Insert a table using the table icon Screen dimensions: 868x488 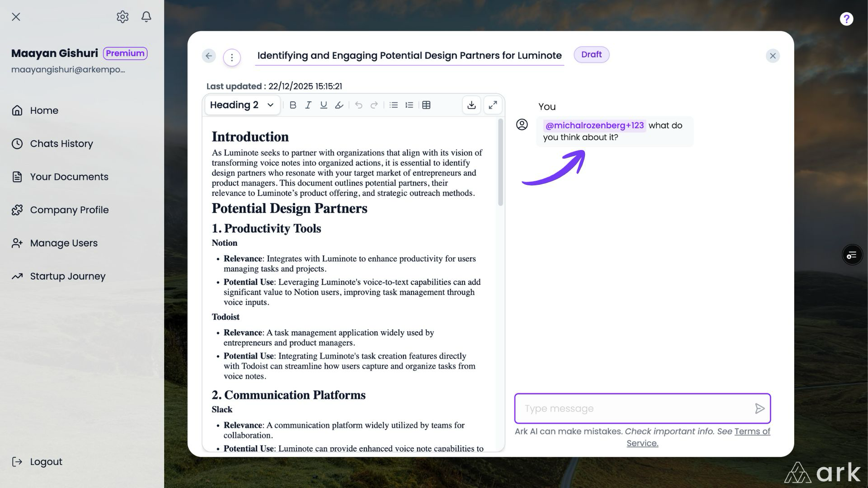point(426,105)
